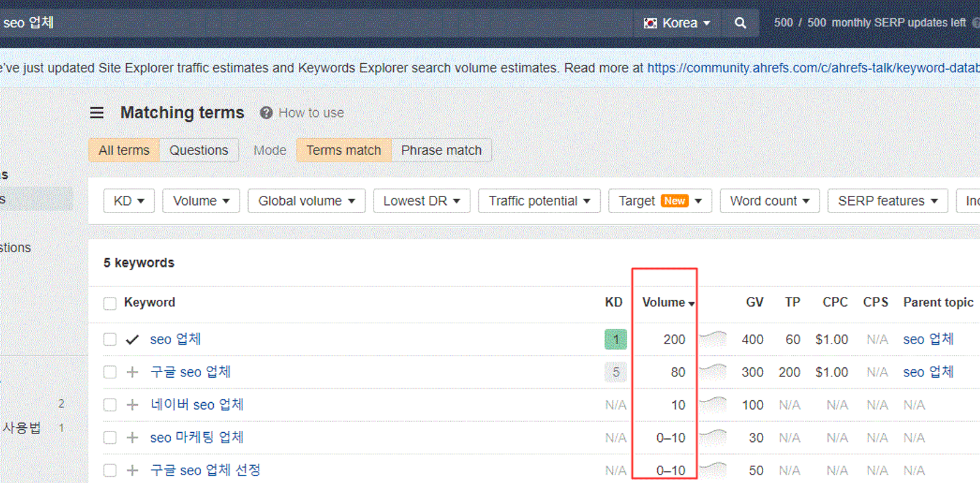The image size is (980, 483).
Task: Check the box for 구글 seo 업체 row
Action: pyautogui.click(x=110, y=372)
